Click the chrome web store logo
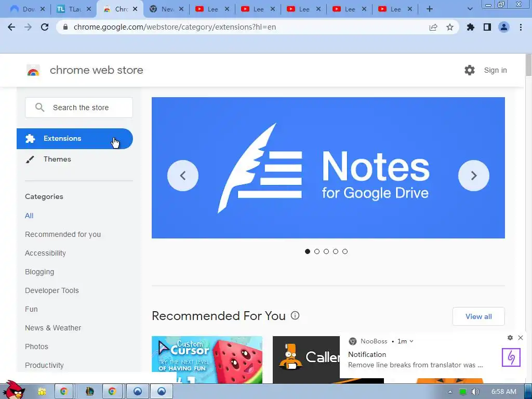 pyautogui.click(x=33, y=70)
